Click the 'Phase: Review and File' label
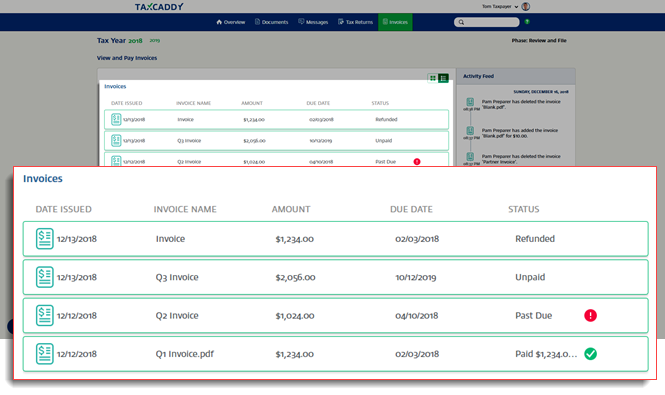 coord(539,41)
